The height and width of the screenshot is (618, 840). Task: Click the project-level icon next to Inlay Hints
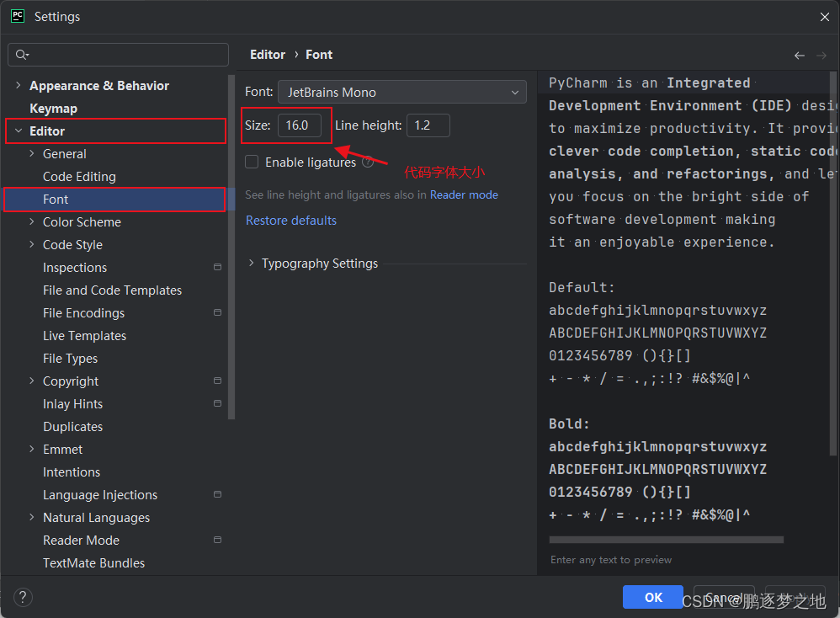217,403
